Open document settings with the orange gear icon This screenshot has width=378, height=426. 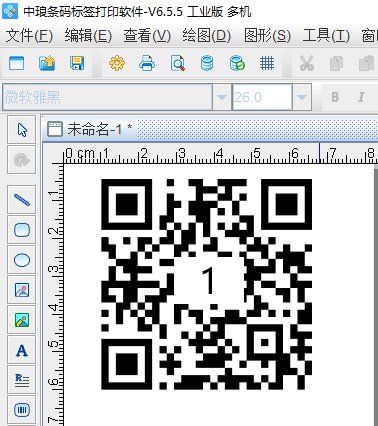tap(117, 63)
